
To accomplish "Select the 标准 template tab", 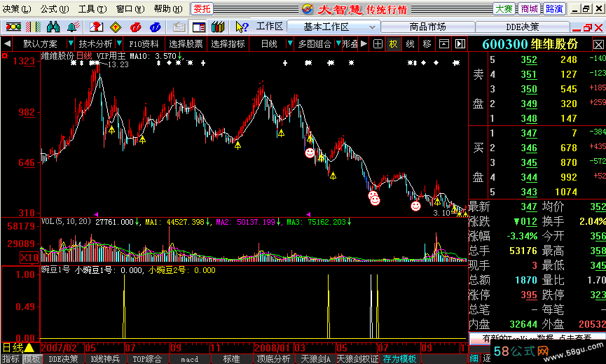I will [x=231, y=359].
